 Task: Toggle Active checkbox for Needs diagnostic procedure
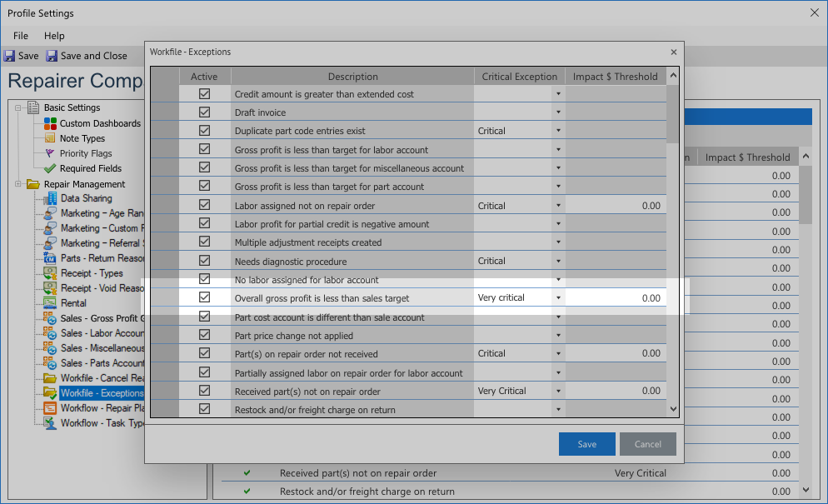coord(204,261)
